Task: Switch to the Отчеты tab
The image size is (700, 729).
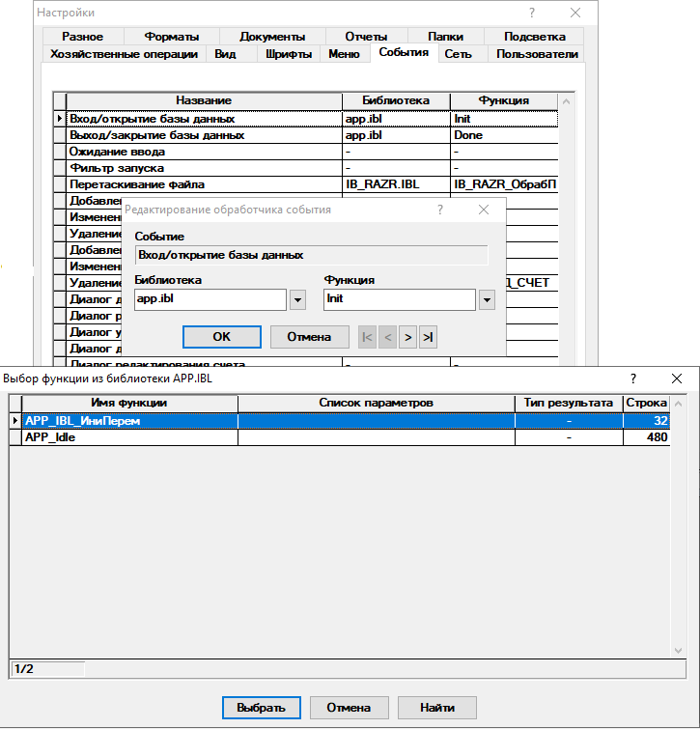Action: point(366,37)
